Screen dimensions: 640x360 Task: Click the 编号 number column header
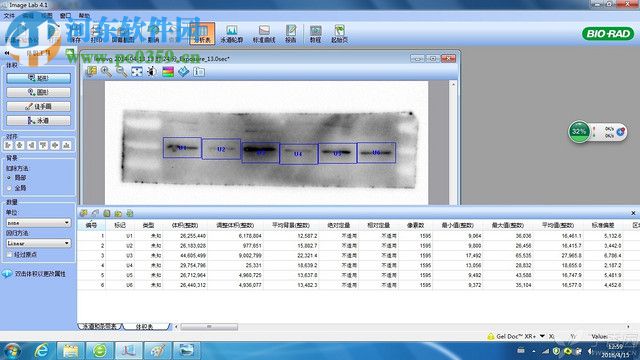click(x=91, y=225)
